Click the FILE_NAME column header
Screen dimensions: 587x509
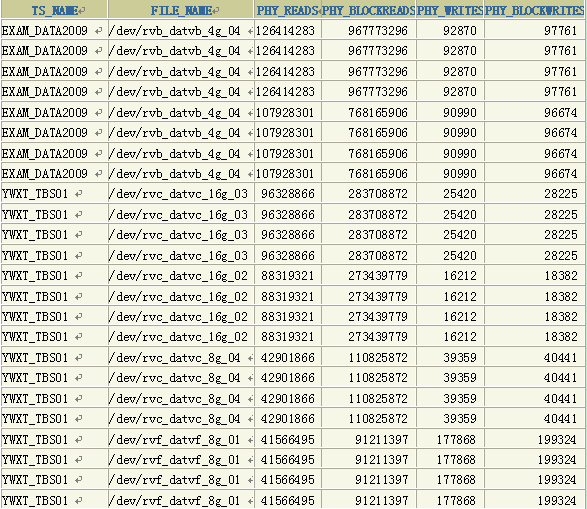click(x=181, y=10)
